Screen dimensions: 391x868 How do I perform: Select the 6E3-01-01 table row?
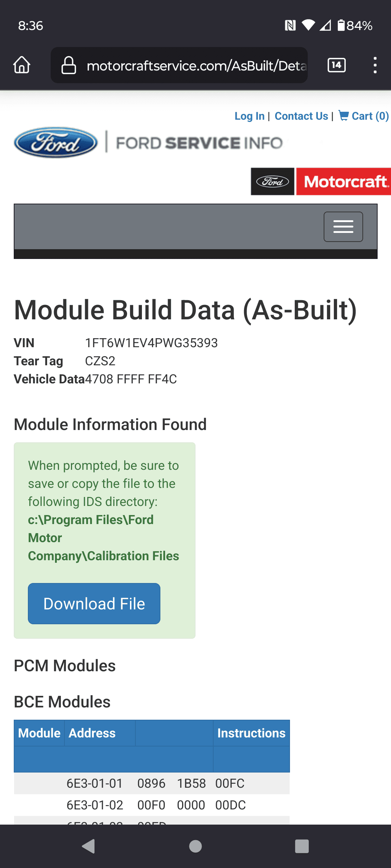tap(152, 783)
